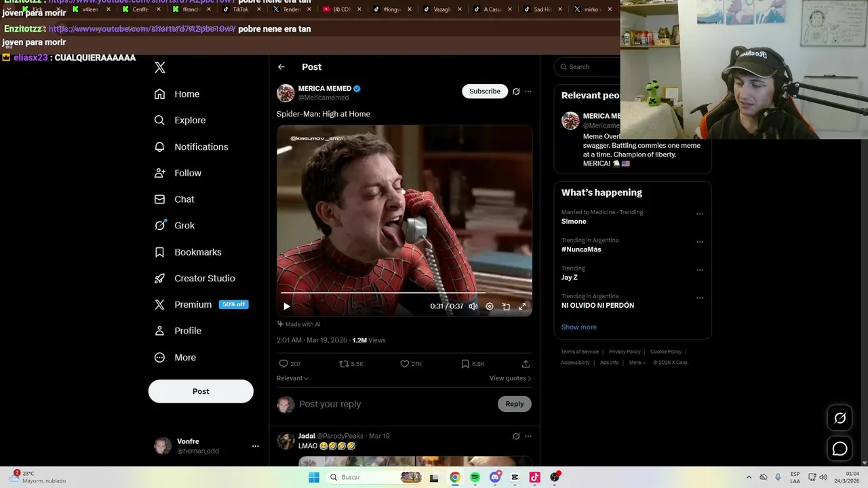Share the post using the share icon
The width and height of the screenshot is (868, 488).
pyautogui.click(x=526, y=364)
